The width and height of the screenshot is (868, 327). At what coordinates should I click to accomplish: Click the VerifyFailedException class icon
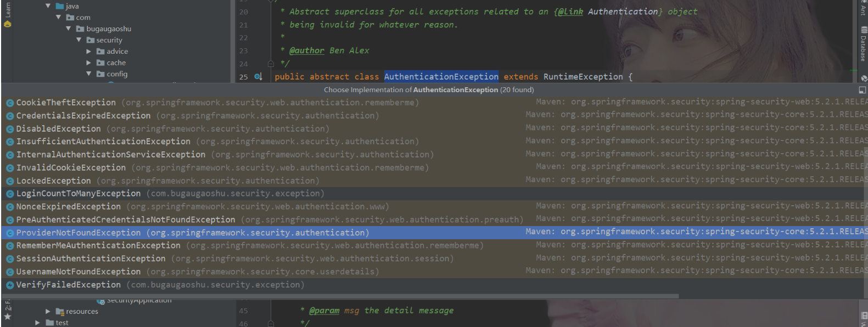(x=10, y=285)
